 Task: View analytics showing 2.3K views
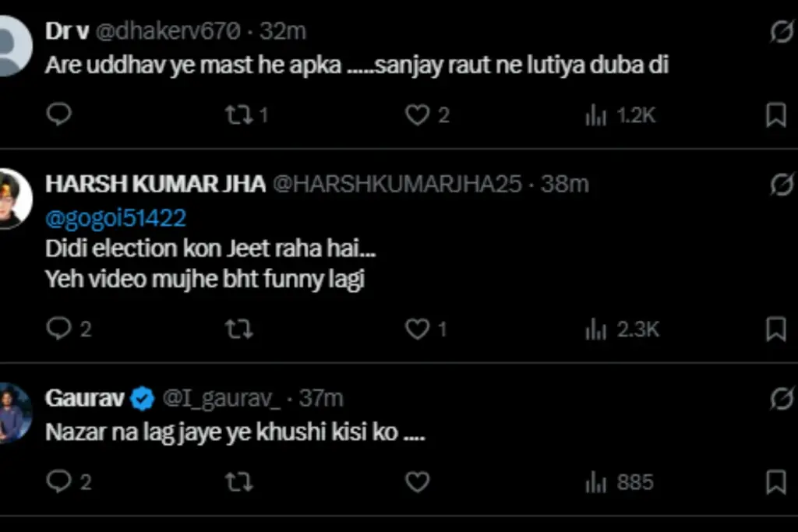pyautogui.click(x=596, y=329)
